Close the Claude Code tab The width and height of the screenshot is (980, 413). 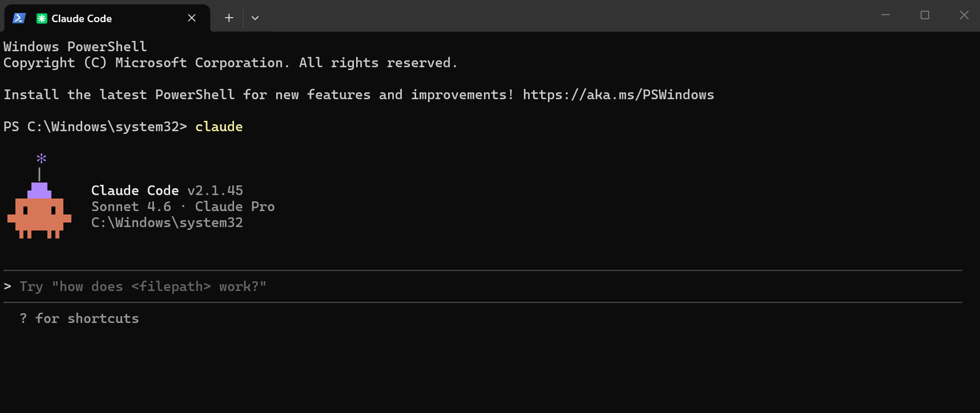[191, 18]
